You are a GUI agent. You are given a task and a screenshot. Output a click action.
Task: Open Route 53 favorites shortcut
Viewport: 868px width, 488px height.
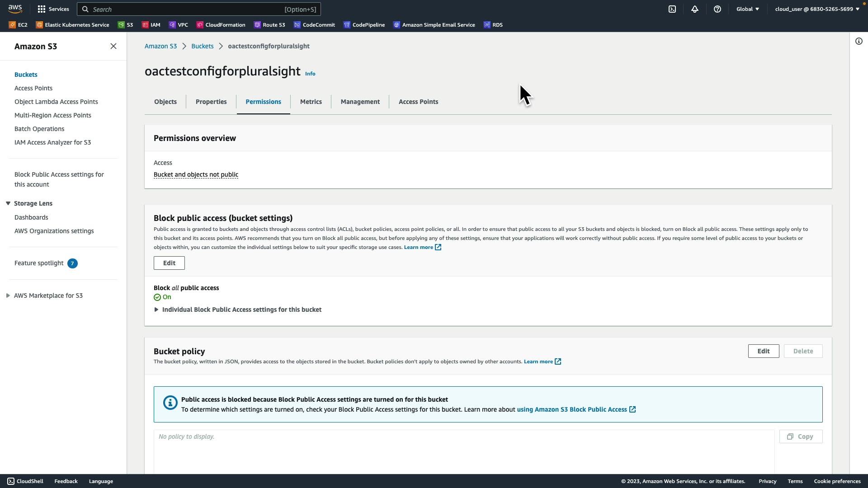(x=269, y=25)
